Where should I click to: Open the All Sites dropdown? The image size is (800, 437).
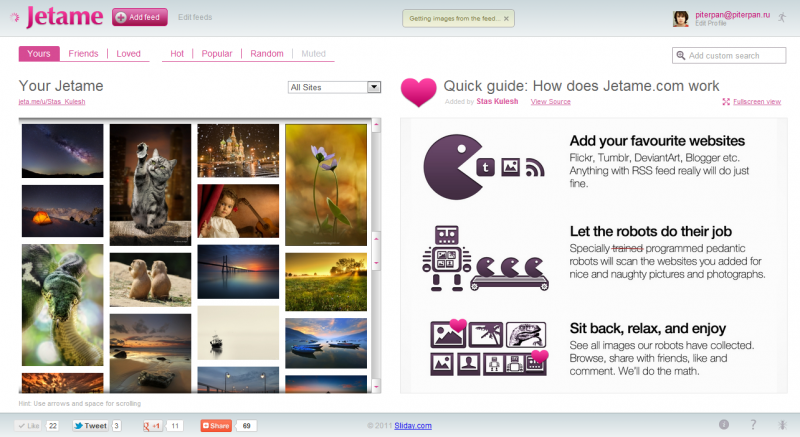334,87
